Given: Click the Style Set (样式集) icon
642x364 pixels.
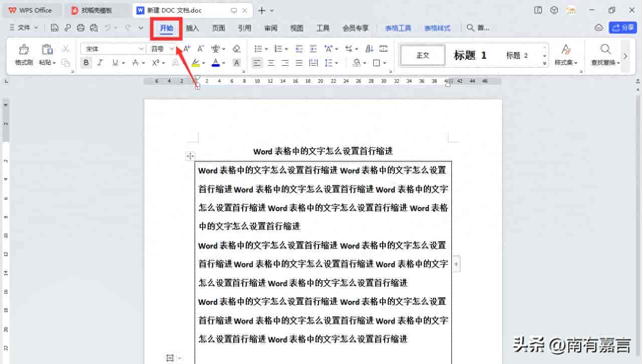Looking at the screenshot, I should click(566, 49).
